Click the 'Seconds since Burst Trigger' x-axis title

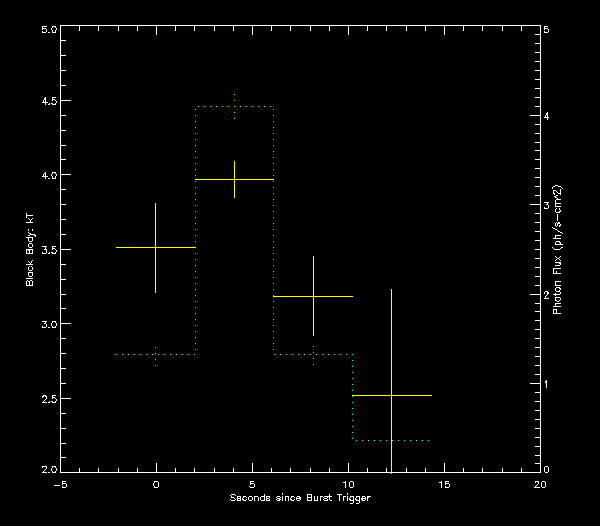(x=300, y=497)
